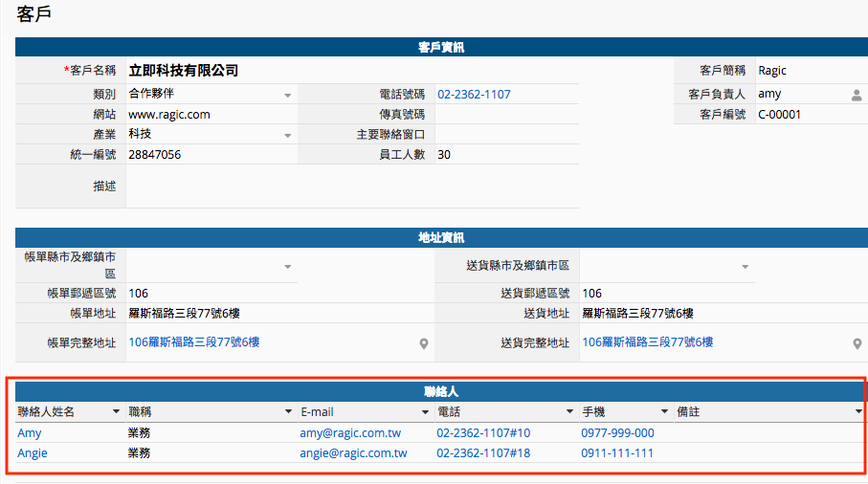Screen dimensions: 868x484
Task: Expand the 聯絡人姓名 column header arrow
Action: point(118,412)
